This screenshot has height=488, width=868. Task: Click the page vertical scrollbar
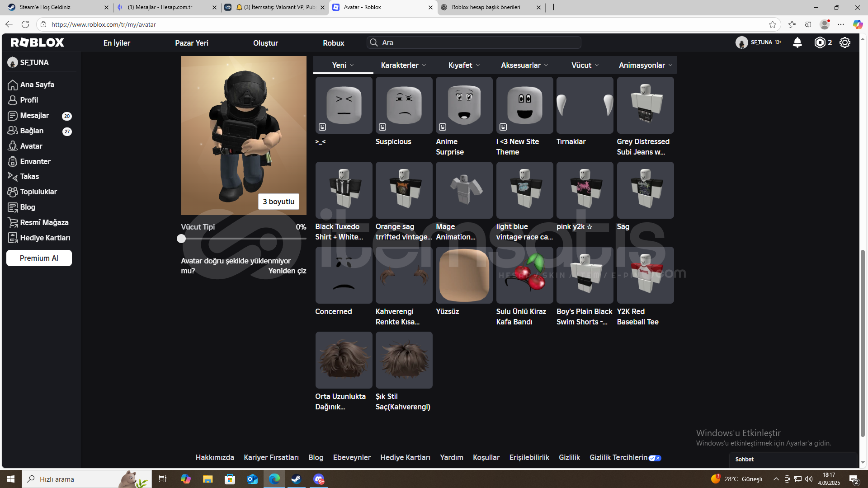tap(863, 343)
